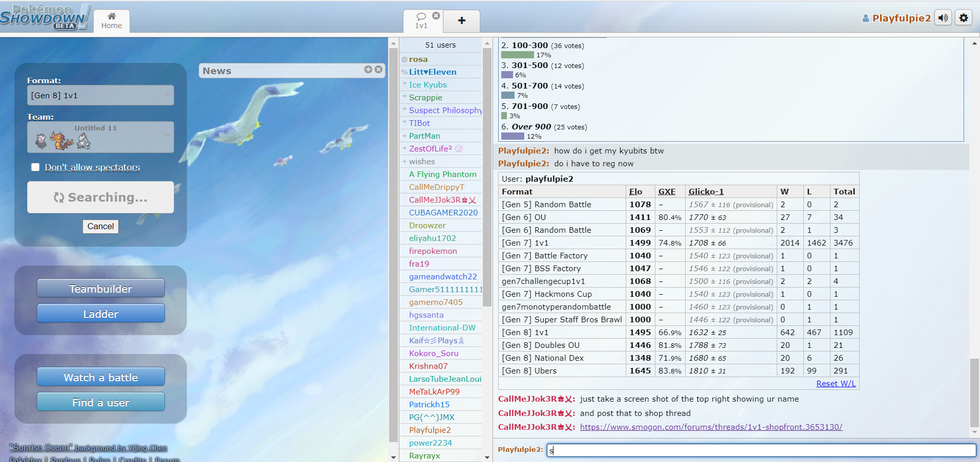The width and height of the screenshot is (980, 462).
Task: Close the 1v1 chat room tab
Action: tap(436, 16)
